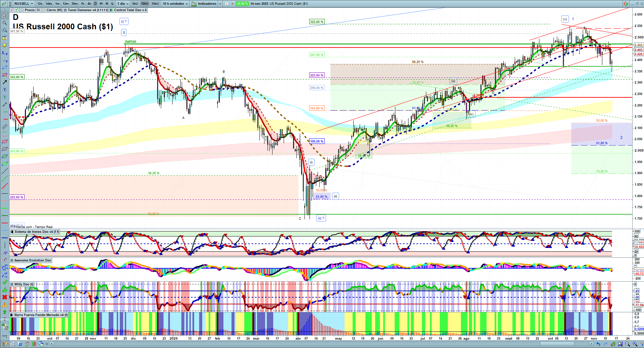This screenshot has height=348, width=644.
Task: Expand the 1 día timeframe dropdown
Action: [123, 4]
